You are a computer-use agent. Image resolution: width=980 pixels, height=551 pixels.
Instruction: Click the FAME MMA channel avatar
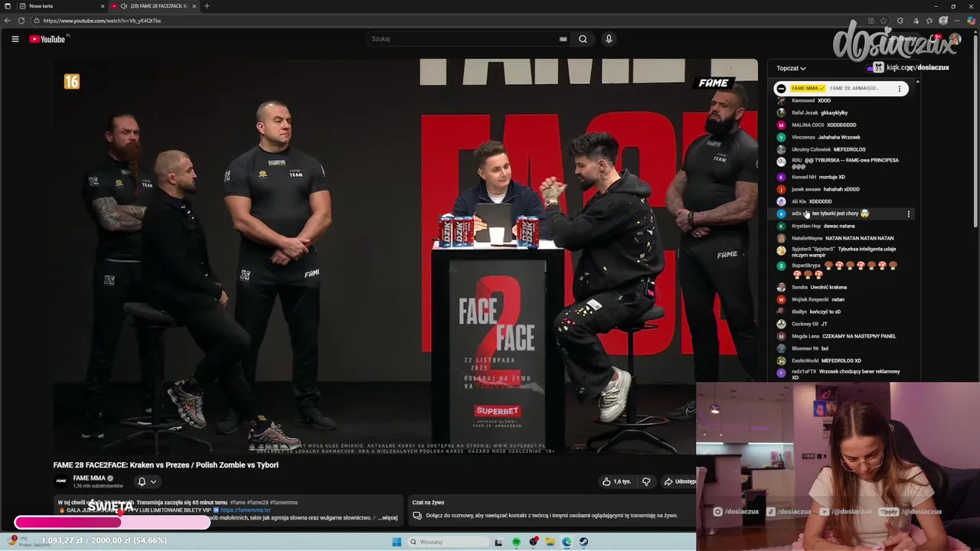click(61, 481)
